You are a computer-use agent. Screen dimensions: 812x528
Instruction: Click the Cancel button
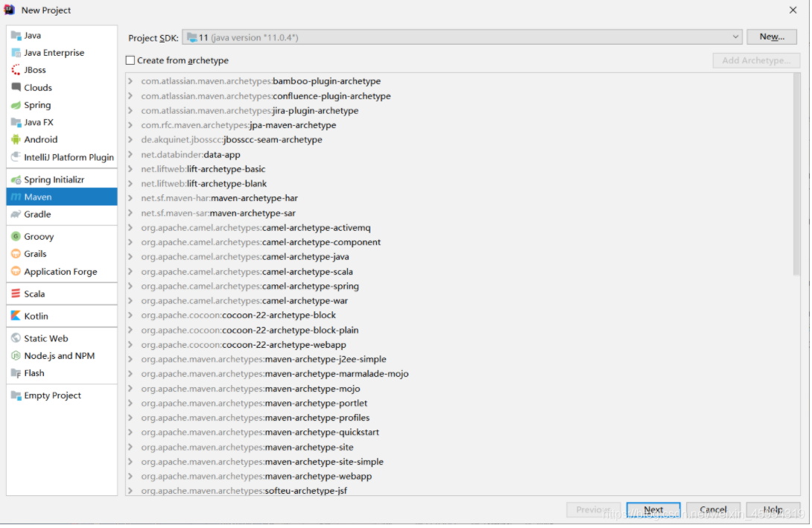[713, 510]
